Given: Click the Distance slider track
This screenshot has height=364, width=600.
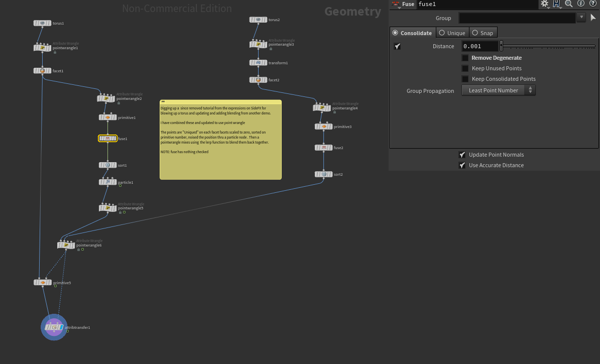Looking at the screenshot, I should coord(547,47).
